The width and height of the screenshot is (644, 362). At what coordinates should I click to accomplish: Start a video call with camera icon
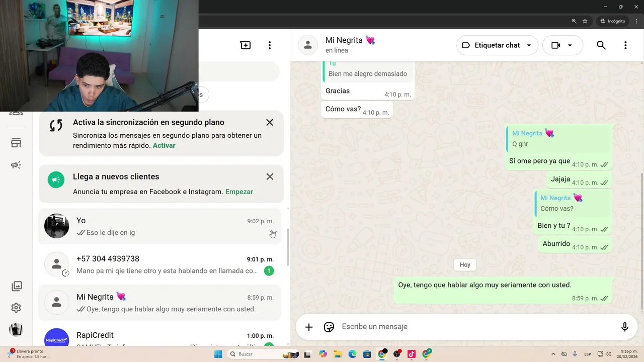555,45
